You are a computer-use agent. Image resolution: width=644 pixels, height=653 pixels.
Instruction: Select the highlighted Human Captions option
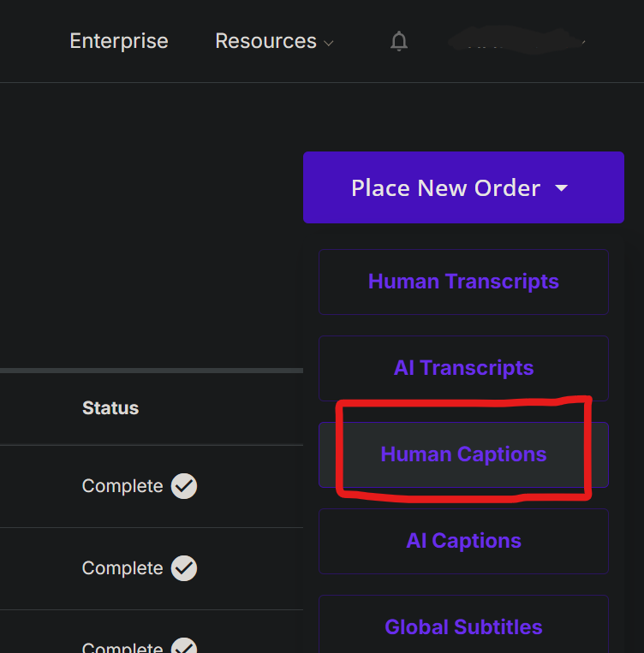point(463,454)
